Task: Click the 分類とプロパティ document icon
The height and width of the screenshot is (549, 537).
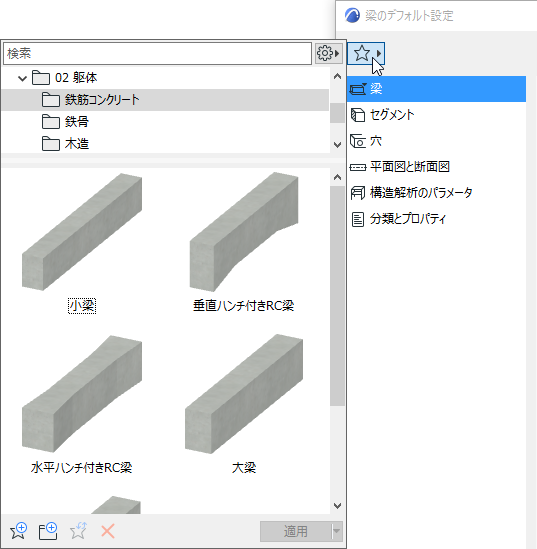Action: (x=358, y=220)
